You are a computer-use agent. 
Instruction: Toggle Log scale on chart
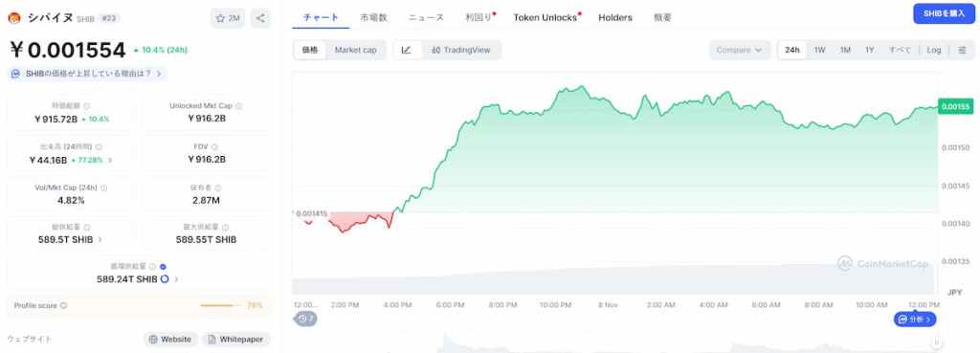click(934, 50)
